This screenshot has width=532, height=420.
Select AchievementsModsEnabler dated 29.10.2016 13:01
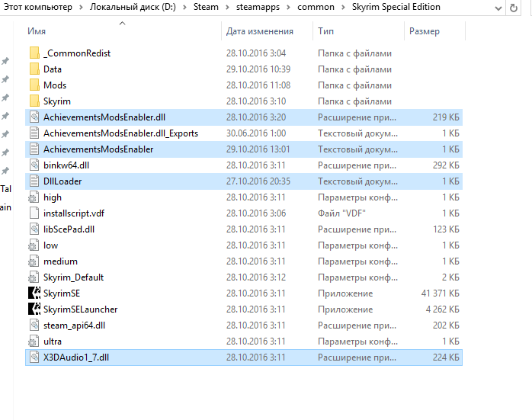click(x=98, y=149)
